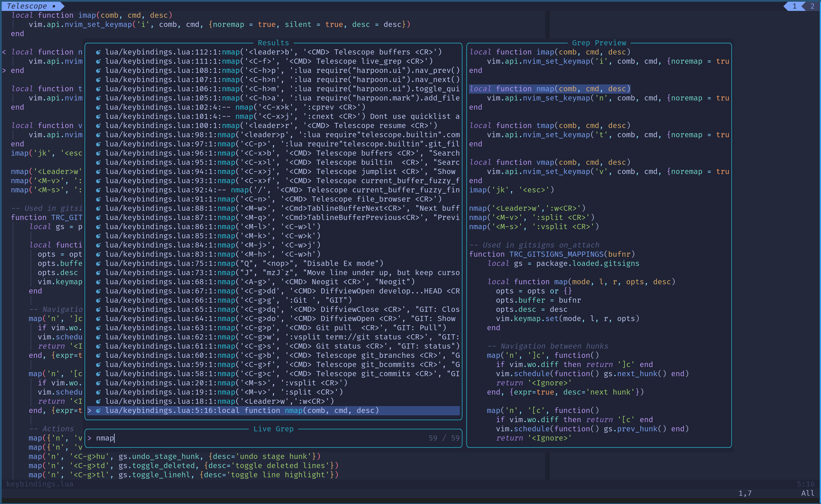Image resolution: width=821 pixels, height=504 pixels.
Task: Switch to tab number 2
Action: (x=812, y=6)
